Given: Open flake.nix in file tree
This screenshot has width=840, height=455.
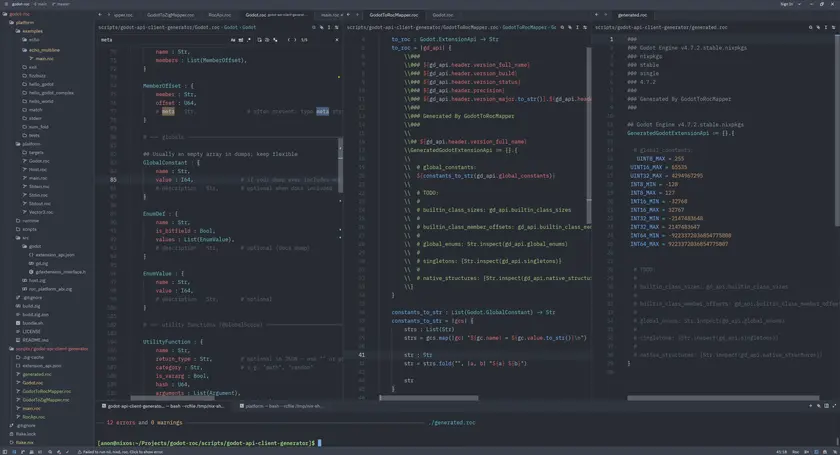Looking at the screenshot, I should [21, 443].
